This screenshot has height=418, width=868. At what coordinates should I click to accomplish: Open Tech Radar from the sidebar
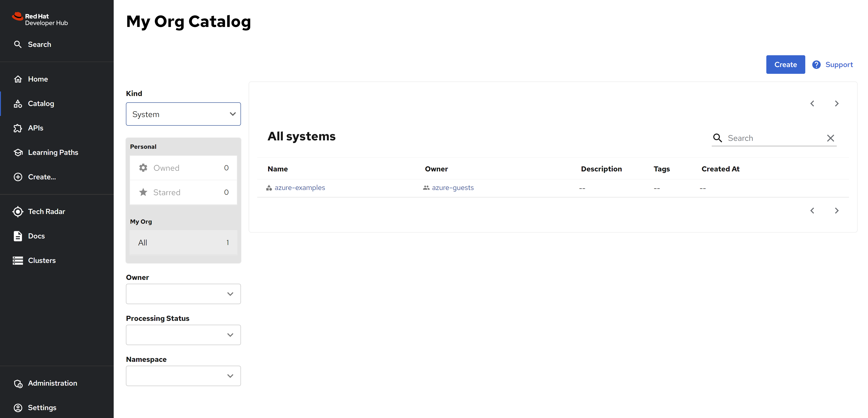46,211
